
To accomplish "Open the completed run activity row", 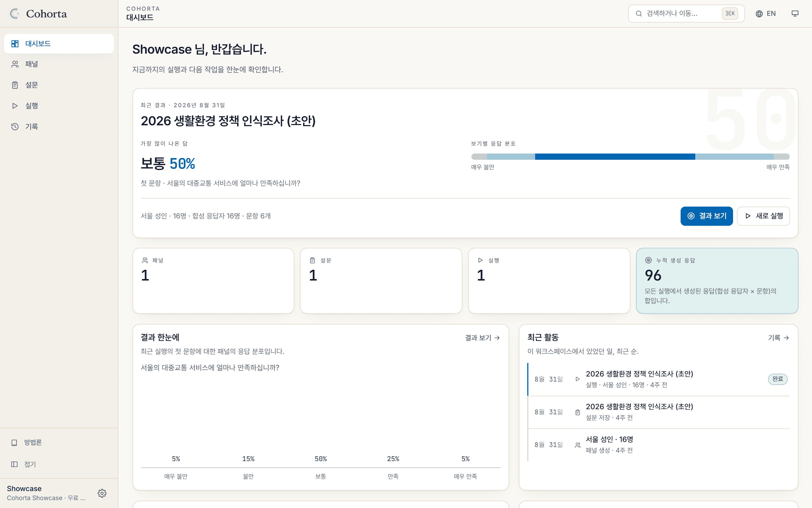I will click(659, 379).
